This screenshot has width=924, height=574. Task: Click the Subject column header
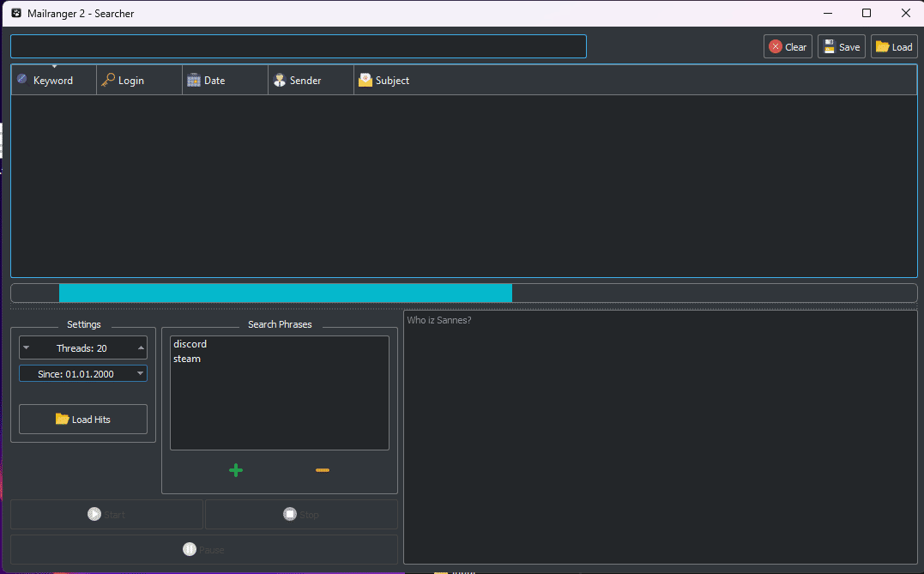[x=392, y=81]
